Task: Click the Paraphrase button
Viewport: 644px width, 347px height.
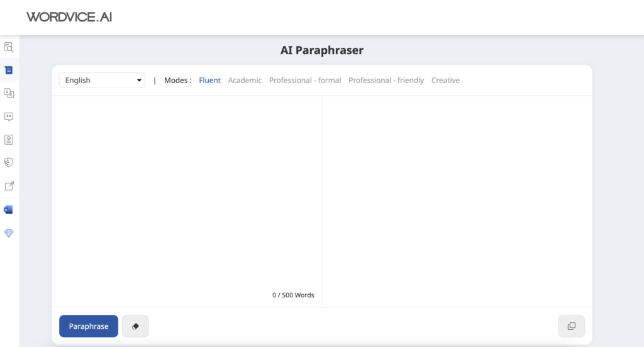Action: (x=89, y=326)
